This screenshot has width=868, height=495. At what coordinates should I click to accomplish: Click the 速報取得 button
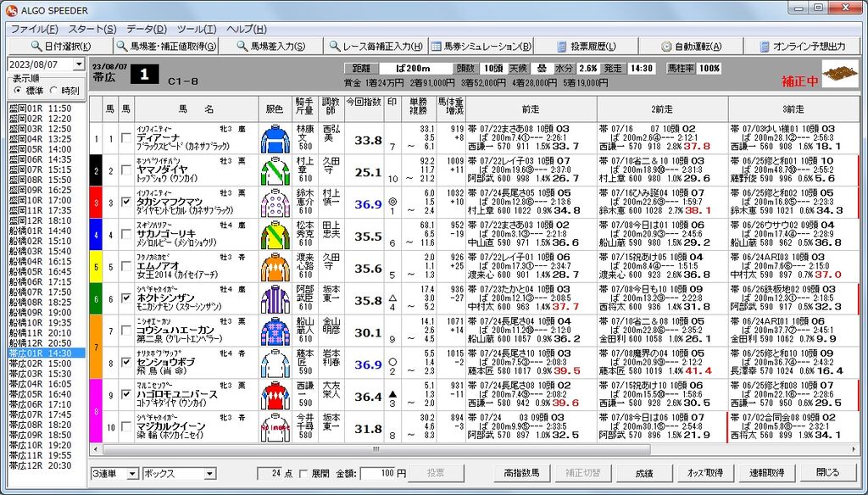click(x=766, y=473)
